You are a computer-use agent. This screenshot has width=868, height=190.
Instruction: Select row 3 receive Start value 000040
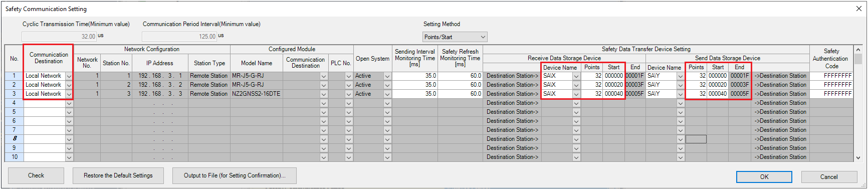coord(614,94)
